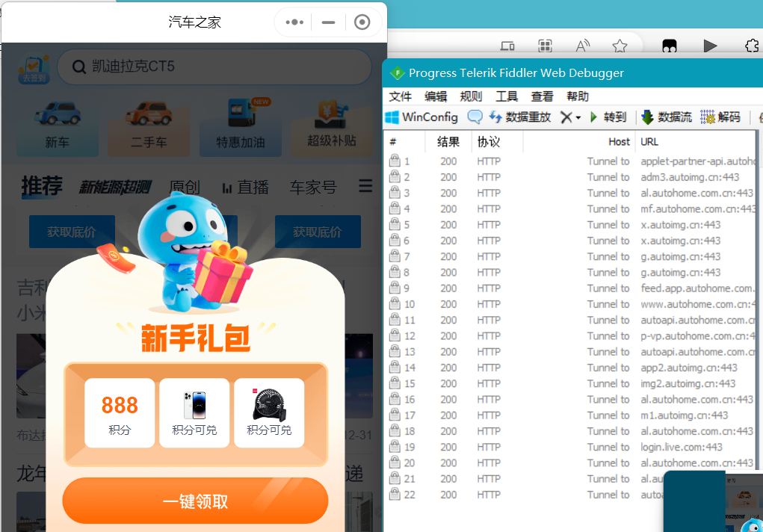Select session 1 applet-partner-api row
This screenshot has width=763, height=532.
tap(570, 161)
